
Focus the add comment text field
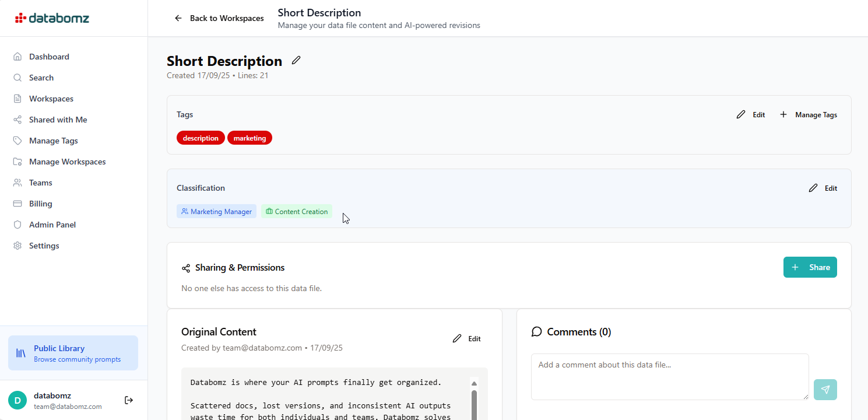(669, 376)
